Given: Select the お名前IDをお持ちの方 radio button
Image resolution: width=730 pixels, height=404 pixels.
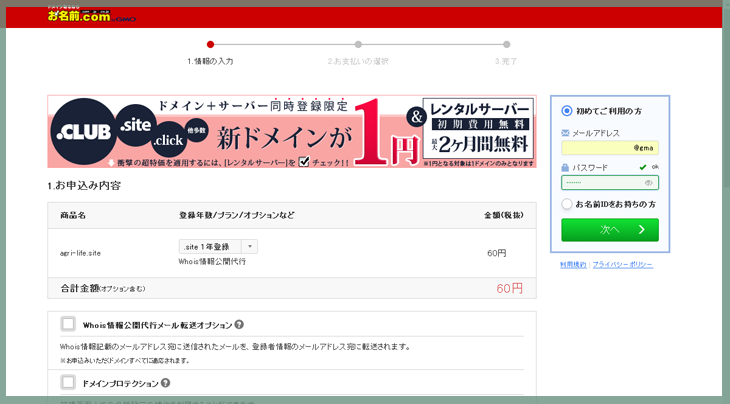Looking at the screenshot, I should (567, 204).
